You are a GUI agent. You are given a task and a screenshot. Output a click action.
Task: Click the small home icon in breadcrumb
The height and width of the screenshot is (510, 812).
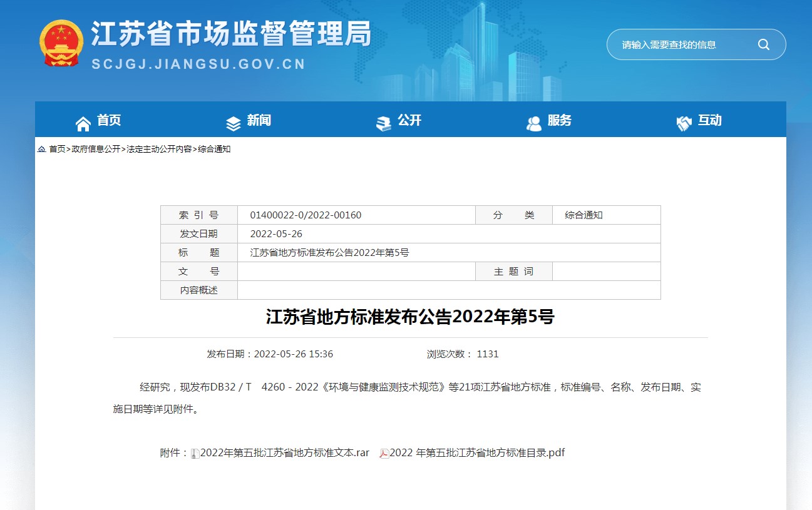pos(41,150)
